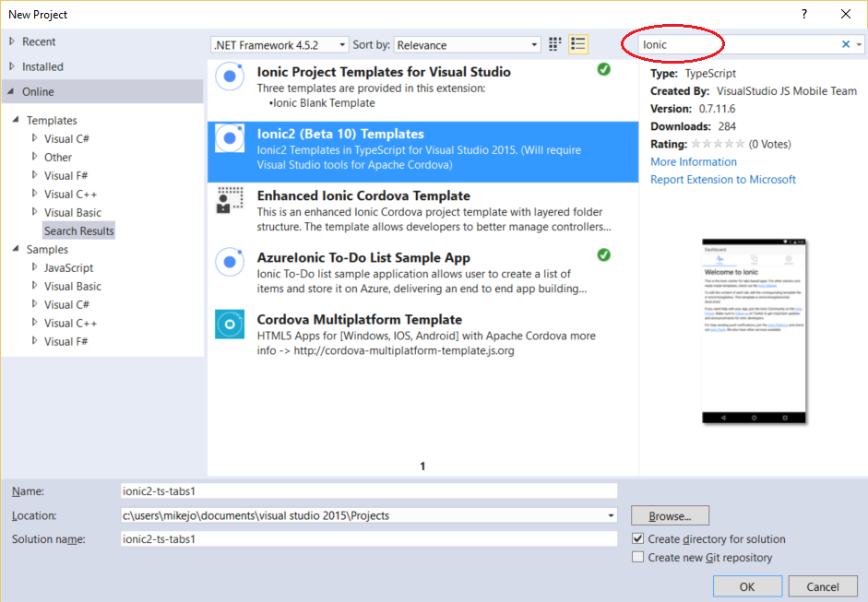Click the Solution name field

pos(369,539)
